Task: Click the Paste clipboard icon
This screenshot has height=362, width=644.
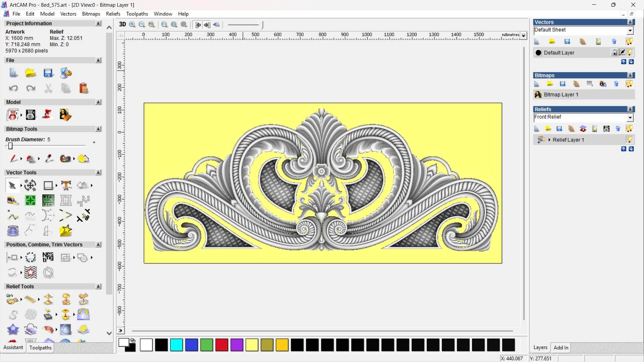Action: (84, 88)
